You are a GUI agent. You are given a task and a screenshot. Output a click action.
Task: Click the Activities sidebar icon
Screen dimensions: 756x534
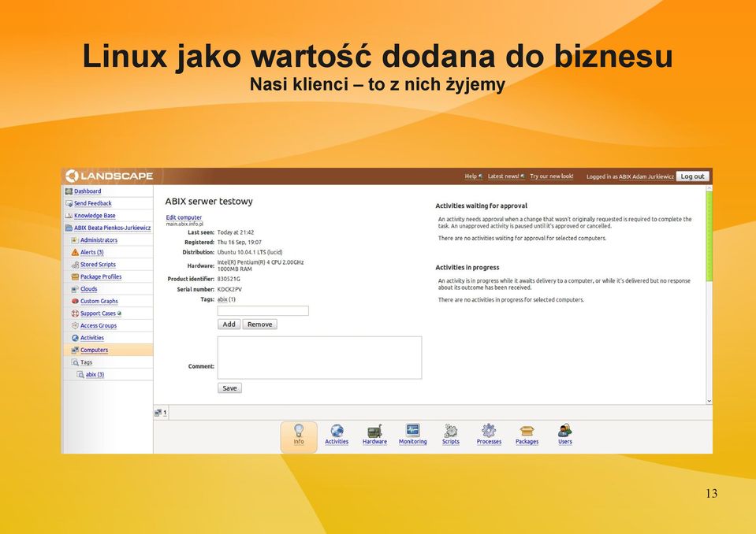[x=75, y=338]
